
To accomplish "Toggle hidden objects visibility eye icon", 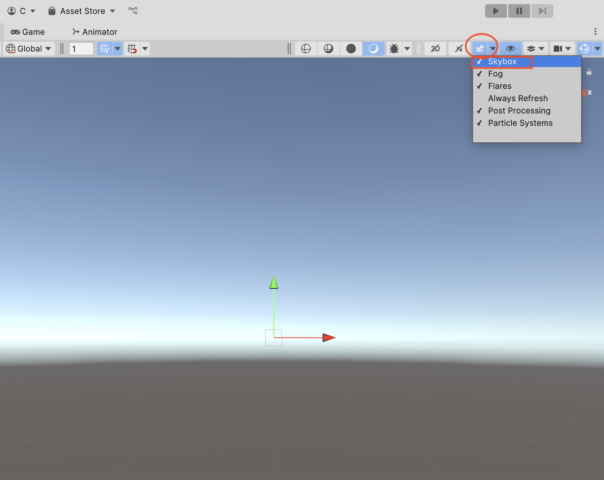I will pyautogui.click(x=510, y=49).
